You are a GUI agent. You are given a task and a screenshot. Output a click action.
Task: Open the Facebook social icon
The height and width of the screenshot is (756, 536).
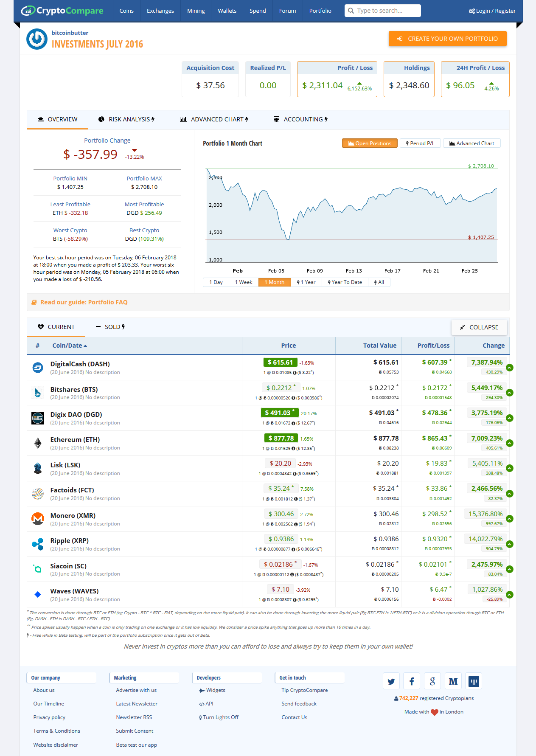point(412,681)
